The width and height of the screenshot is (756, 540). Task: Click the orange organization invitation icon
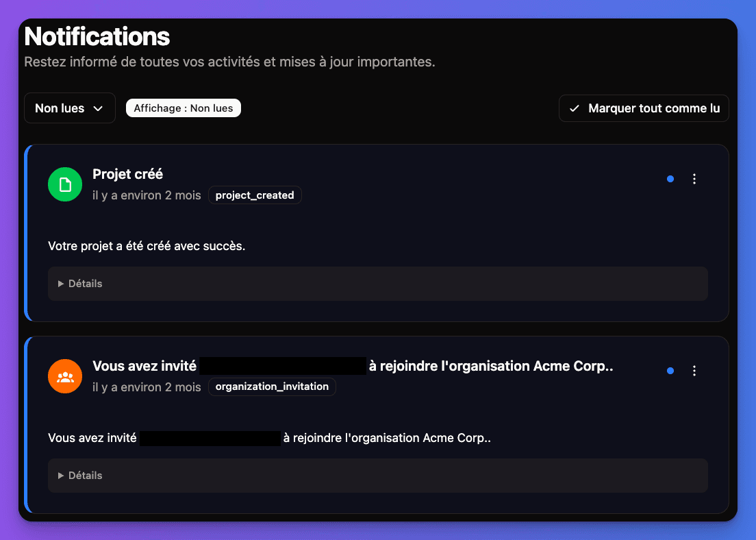click(x=64, y=376)
